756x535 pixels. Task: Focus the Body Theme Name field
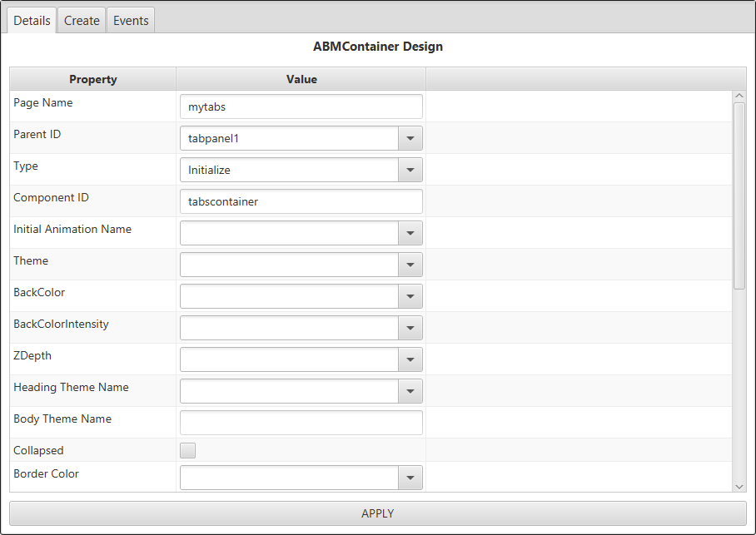point(301,423)
